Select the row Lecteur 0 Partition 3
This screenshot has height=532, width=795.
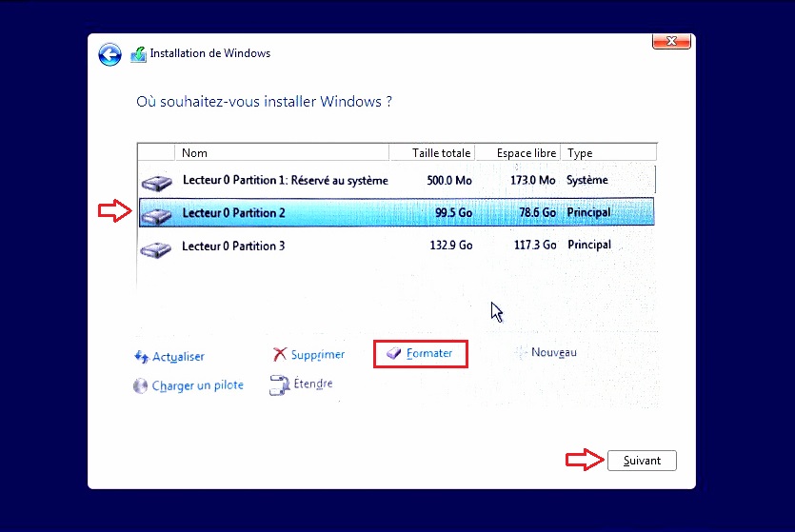click(x=396, y=246)
